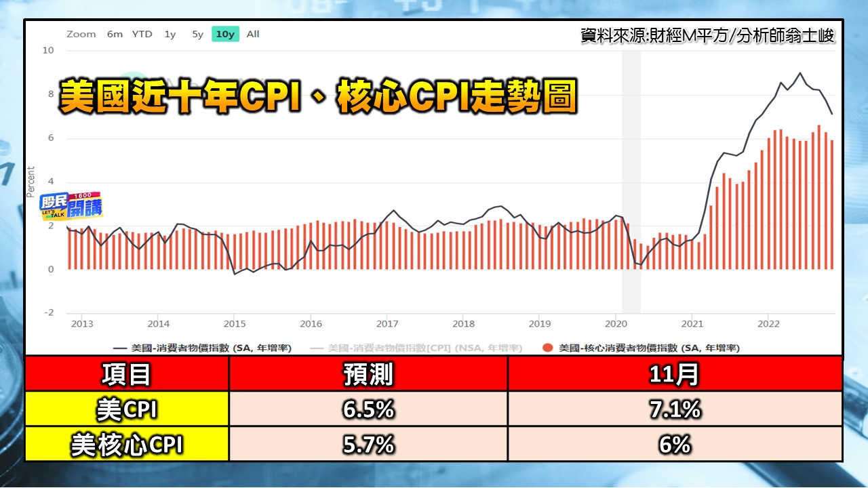The image size is (868, 488).
Task: Click the 2022 x-axis label
Action: click(768, 323)
